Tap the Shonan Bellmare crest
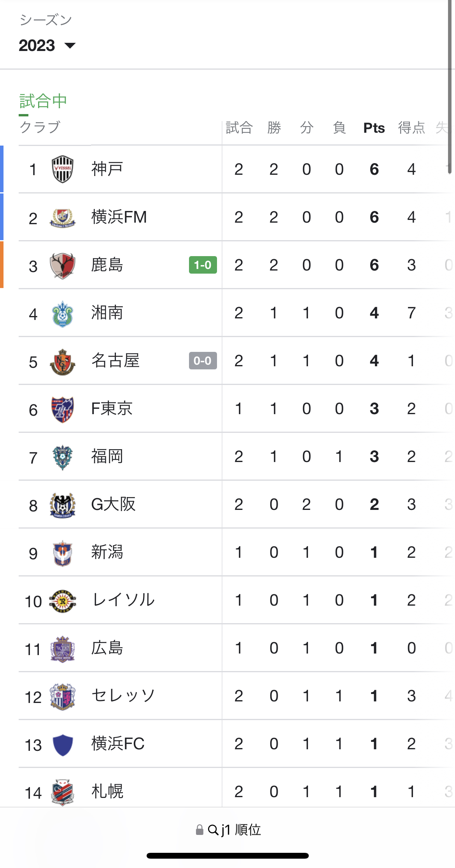This screenshot has width=455, height=868. pos(62,313)
